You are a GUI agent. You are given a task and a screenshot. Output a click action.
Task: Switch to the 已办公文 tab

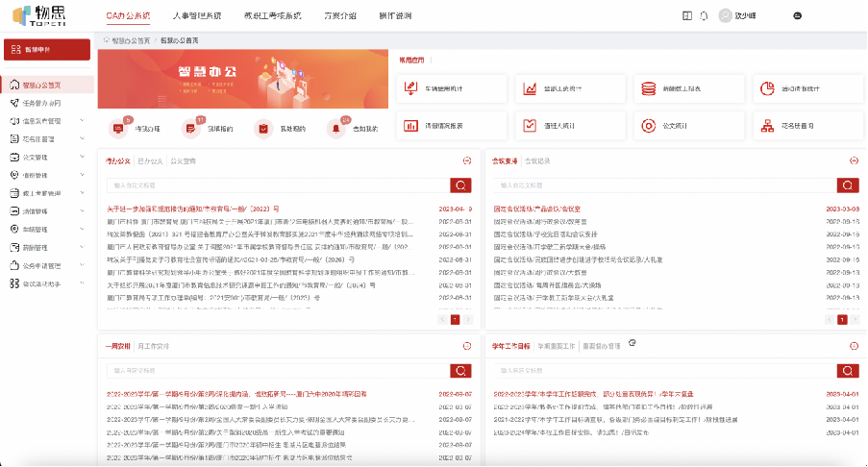150,160
